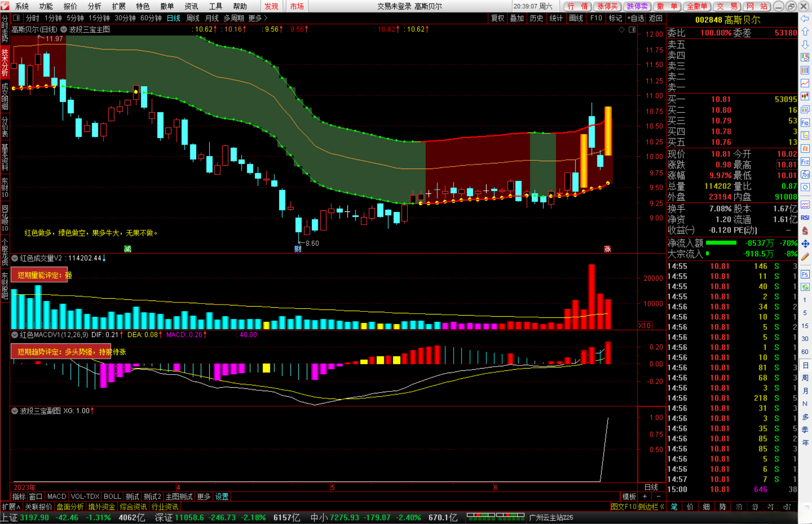The height and width of the screenshot is (524, 812).
Task: Collapse the sidebar via 侧边栏 chevron
Action: click(662, 507)
